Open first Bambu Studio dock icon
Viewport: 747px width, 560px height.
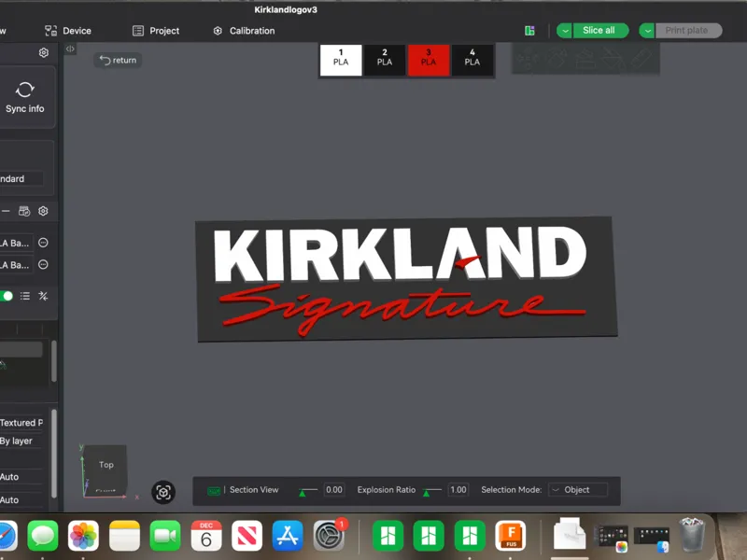(388, 536)
